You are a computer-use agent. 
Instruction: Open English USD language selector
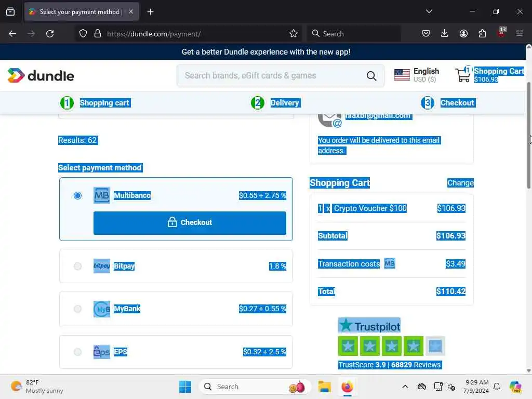pyautogui.click(x=417, y=75)
